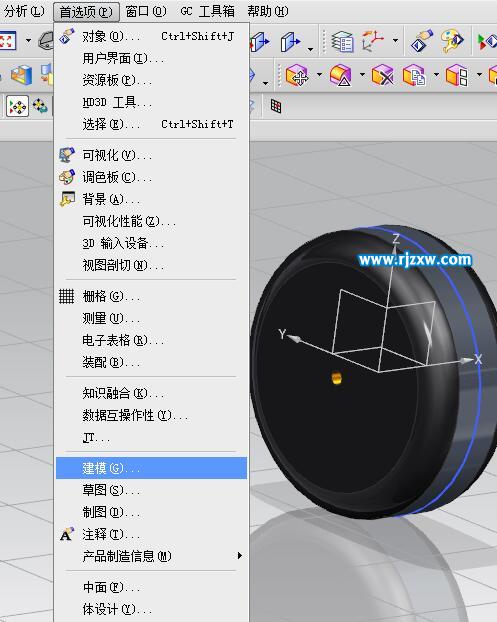Click the 调色板(C) color palette icon
This screenshot has width=497, height=622.
pyautogui.click(x=67, y=177)
